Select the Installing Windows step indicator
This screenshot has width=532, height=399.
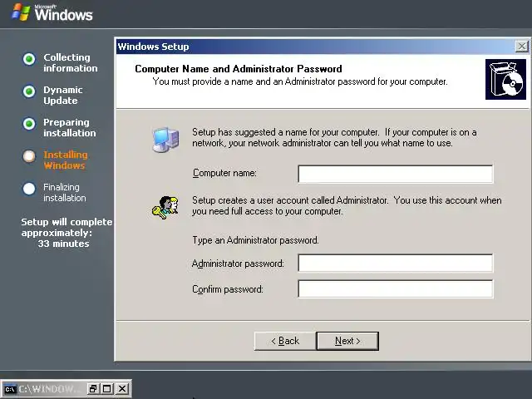click(x=29, y=156)
